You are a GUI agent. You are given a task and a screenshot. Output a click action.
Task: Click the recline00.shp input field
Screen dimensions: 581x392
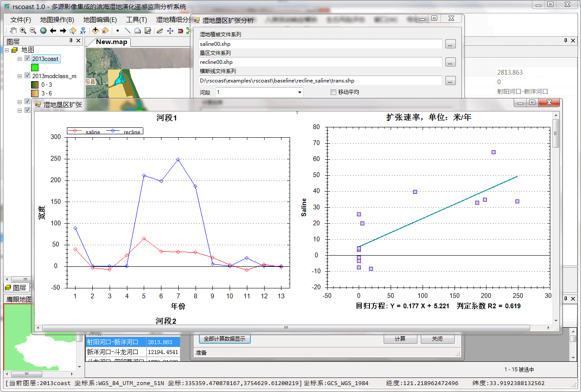pos(320,62)
